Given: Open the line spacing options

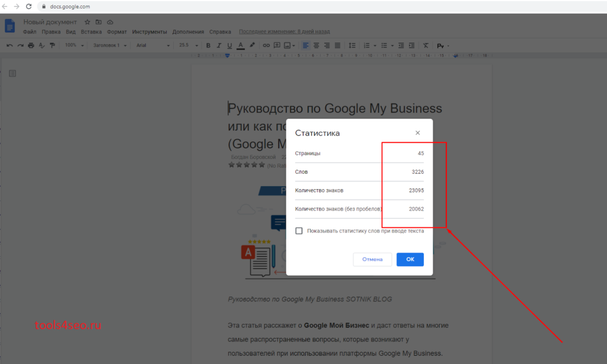Looking at the screenshot, I should click(x=352, y=45).
